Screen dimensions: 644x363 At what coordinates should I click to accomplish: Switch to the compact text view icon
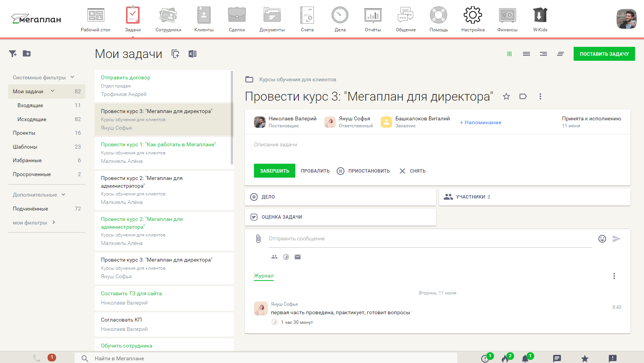click(561, 54)
